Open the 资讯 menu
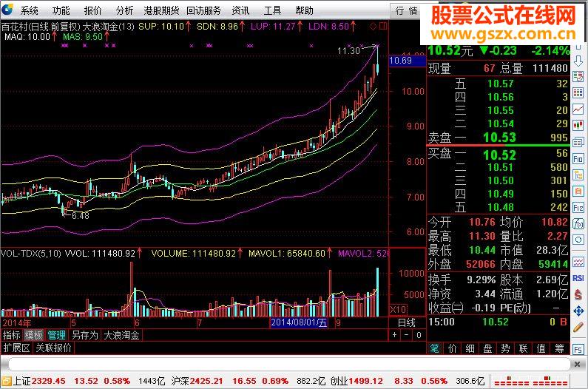The image size is (588, 389). [x=240, y=10]
